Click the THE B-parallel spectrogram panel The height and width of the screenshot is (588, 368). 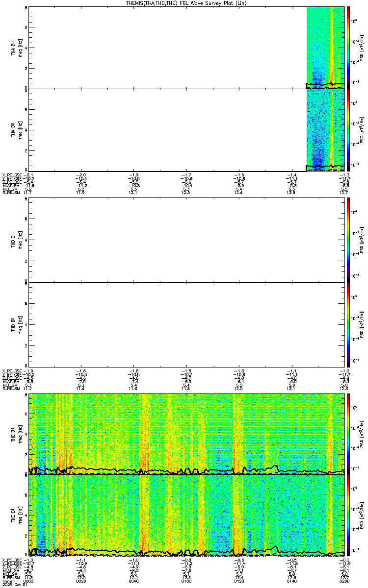click(187, 516)
